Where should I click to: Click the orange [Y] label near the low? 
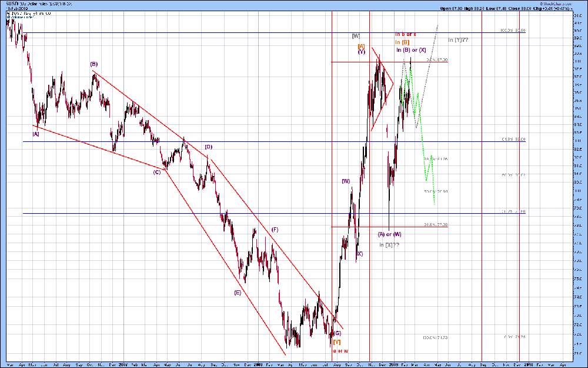337,342
